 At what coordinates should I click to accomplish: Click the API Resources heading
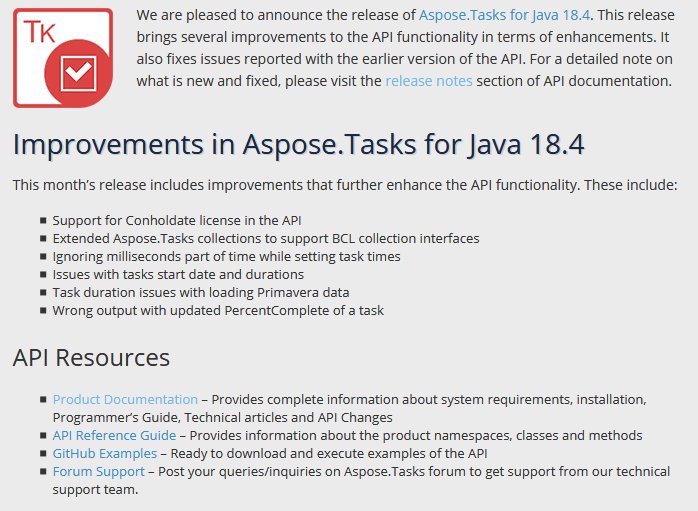tap(91, 357)
